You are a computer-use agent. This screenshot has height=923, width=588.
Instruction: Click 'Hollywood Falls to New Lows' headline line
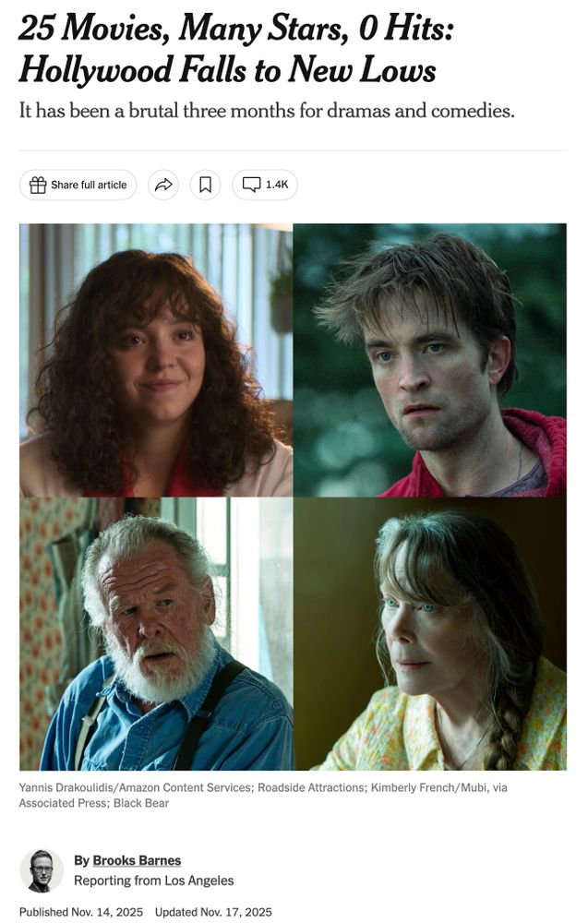227,69
